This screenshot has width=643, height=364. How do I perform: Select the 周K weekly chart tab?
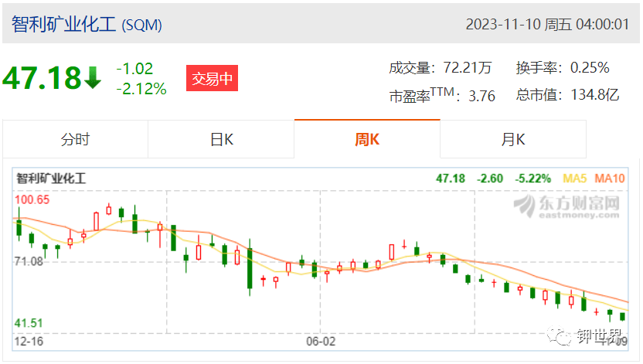(367, 139)
